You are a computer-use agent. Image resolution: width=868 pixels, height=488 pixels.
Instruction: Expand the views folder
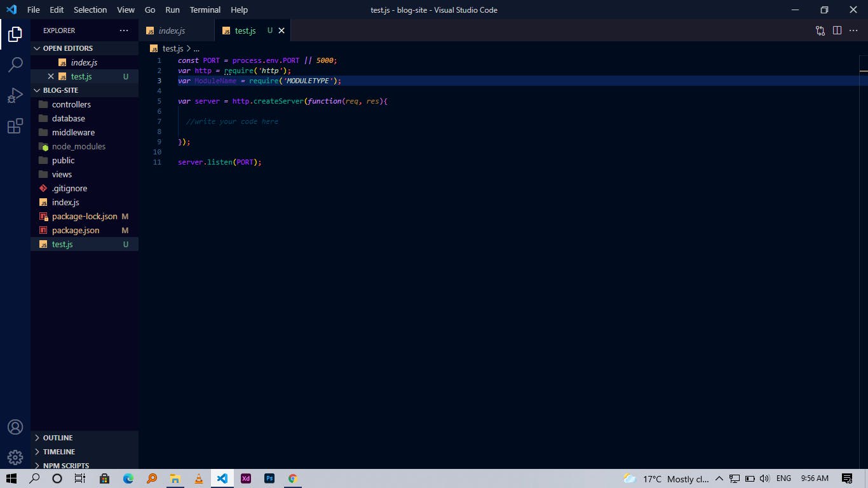pos(85,174)
